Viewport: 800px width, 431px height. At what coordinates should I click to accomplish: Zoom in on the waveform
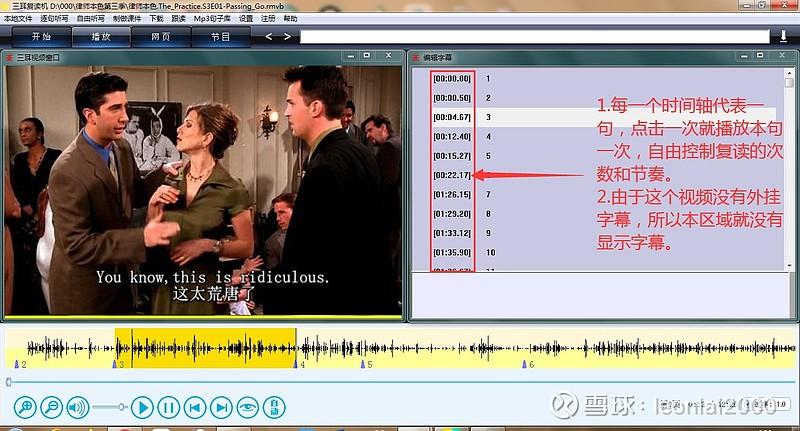(x=24, y=407)
